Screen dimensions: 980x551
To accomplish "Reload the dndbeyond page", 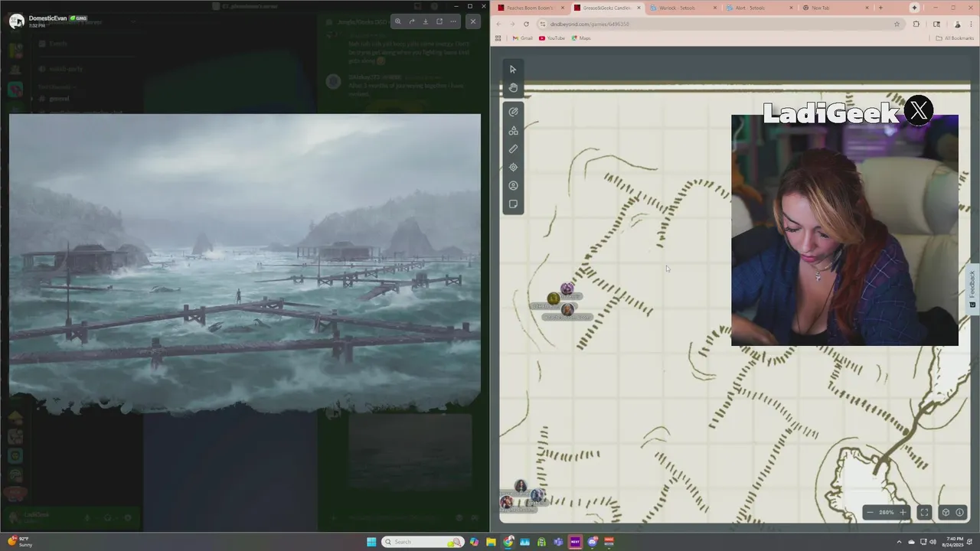I will (526, 24).
